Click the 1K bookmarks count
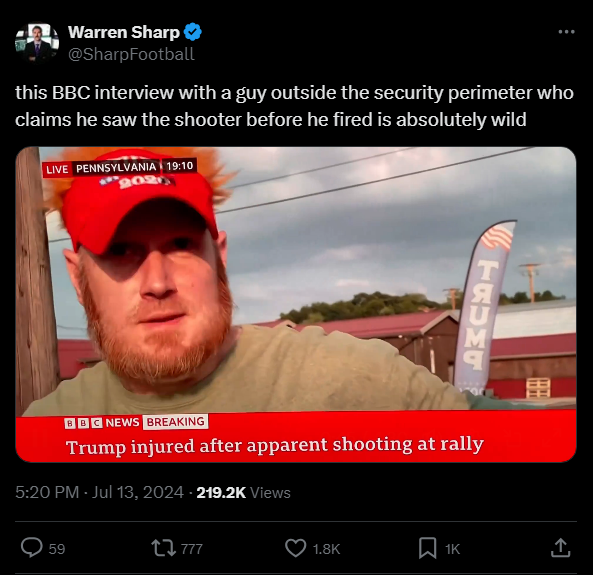 [452, 549]
